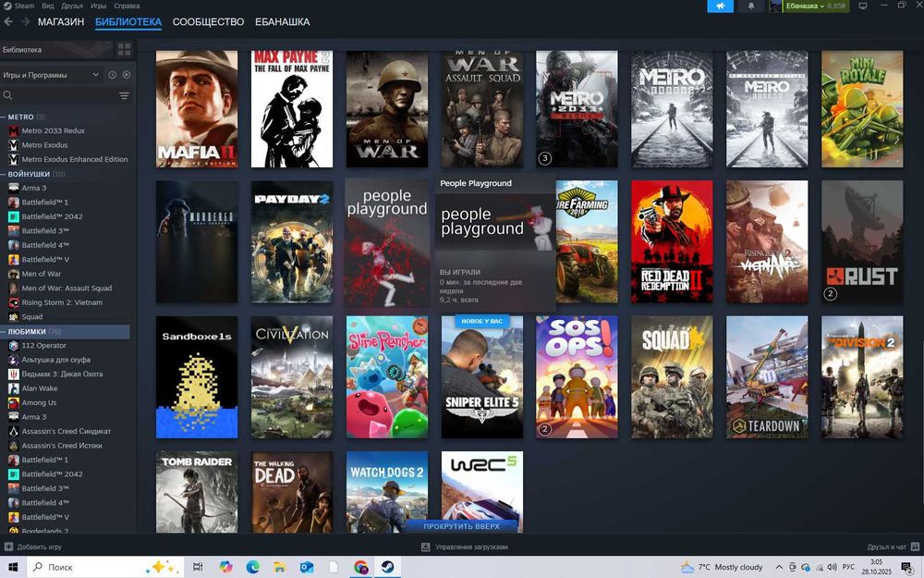Switch library to grid view icon
The width and height of the screenshot is (924, 578).
(x=125, y=50)
